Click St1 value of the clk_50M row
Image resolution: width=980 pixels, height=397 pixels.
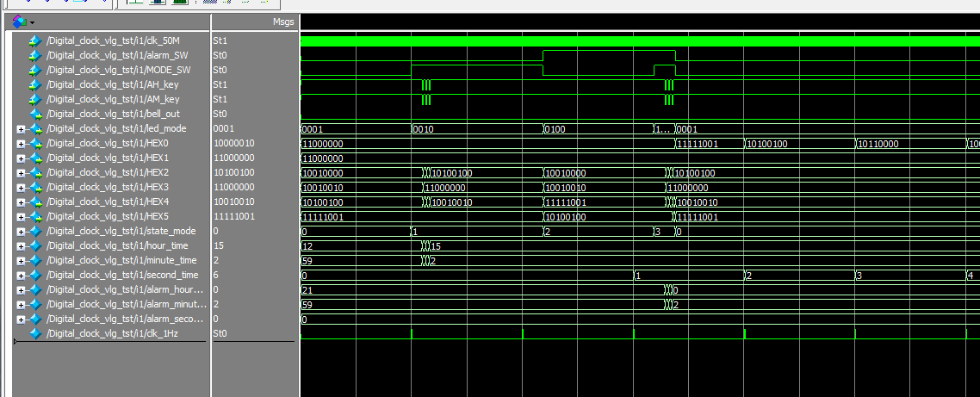220,40
